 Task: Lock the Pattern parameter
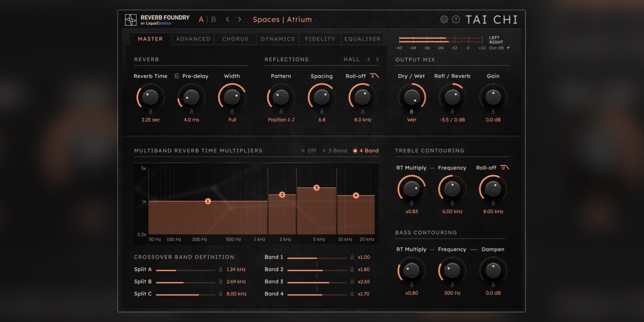[281, 112]
